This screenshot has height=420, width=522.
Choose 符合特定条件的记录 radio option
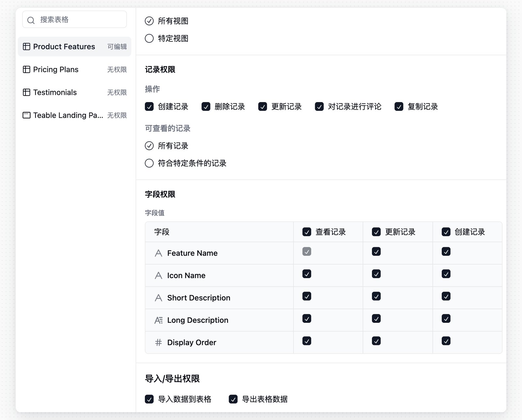click(149, 163)
